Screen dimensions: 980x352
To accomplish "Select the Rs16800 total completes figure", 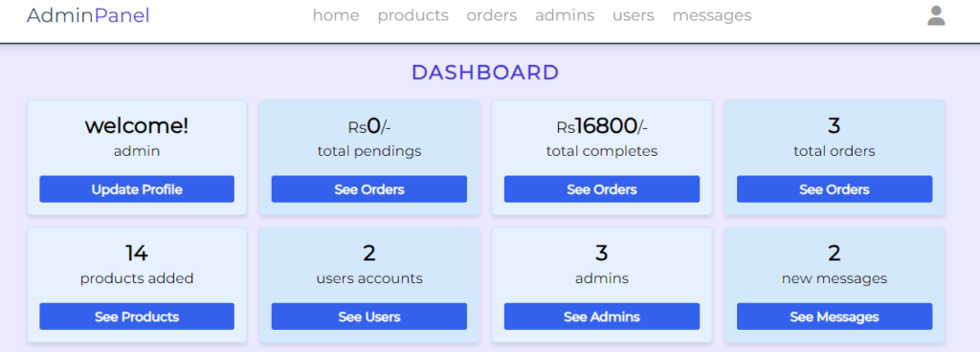I will coord(602,126).
